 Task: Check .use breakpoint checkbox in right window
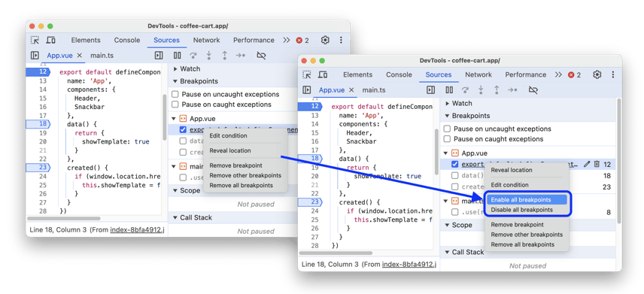(455, 212)
